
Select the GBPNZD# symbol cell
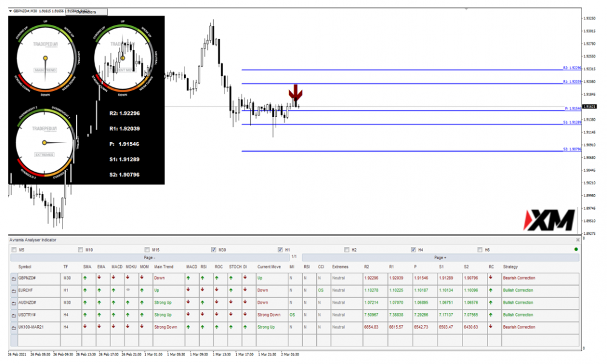click(39, 278)
